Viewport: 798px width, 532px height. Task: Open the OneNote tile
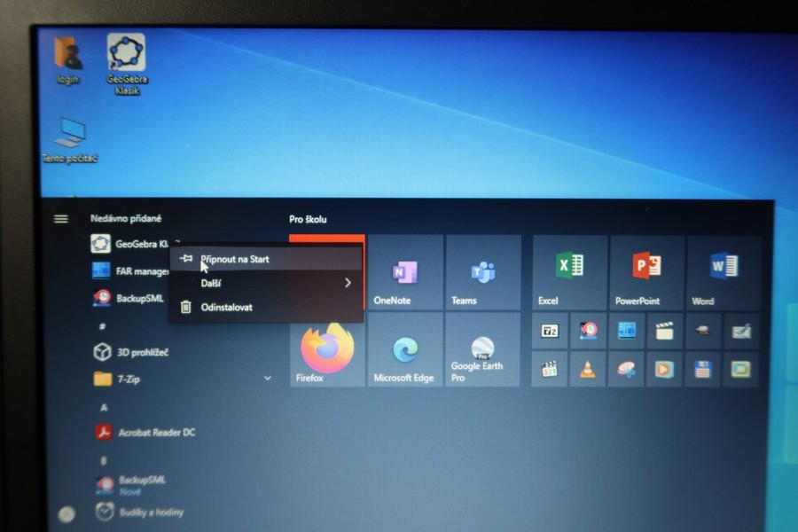click(x=405, y=272)
